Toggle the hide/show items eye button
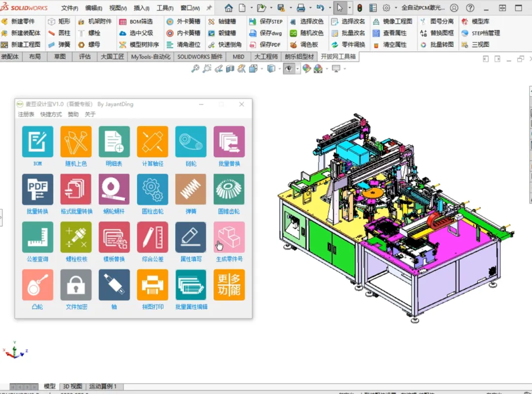 (289, 69)
